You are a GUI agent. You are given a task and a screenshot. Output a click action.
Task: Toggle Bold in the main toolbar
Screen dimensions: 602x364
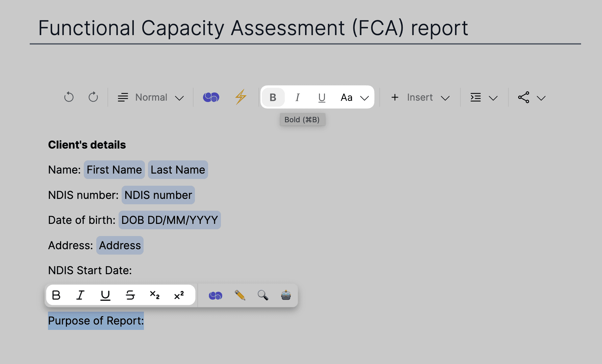pyautogui.click(x=273, y=97)
